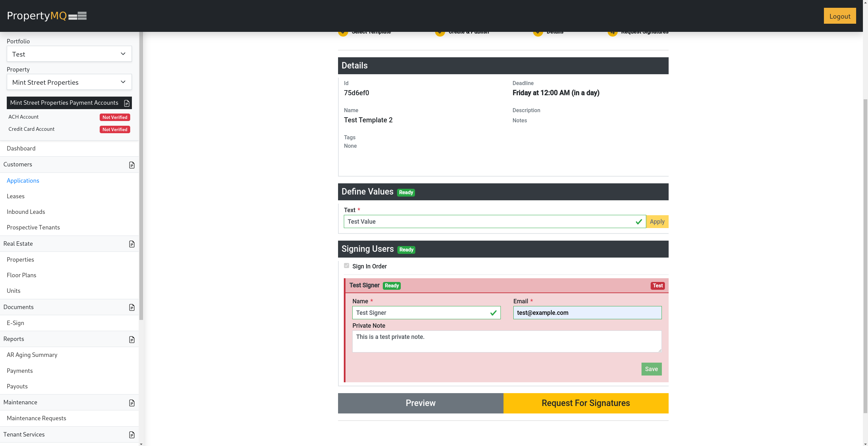868x446 pixels.
Task: Click the Reports section document icon
Action: (132, 340)
